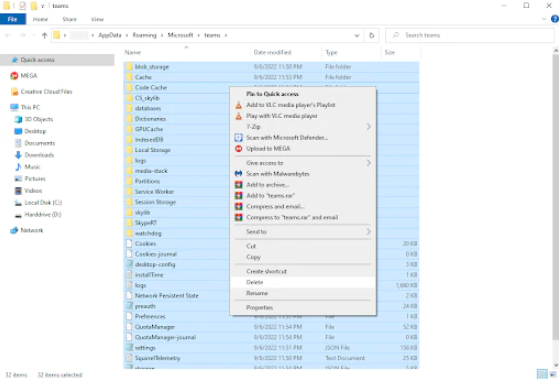Sort by the Name column header
Image resolution: width=559 pixels, height=379 pixels.
pos(187,52)
